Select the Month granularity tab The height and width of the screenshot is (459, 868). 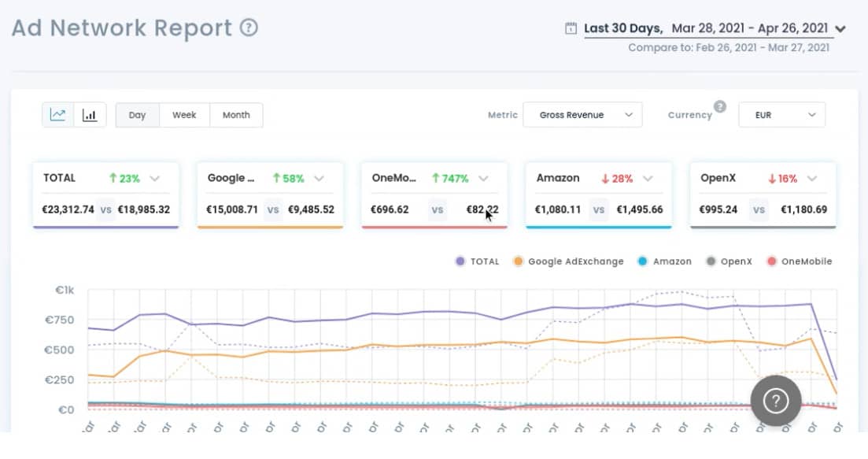236,115
